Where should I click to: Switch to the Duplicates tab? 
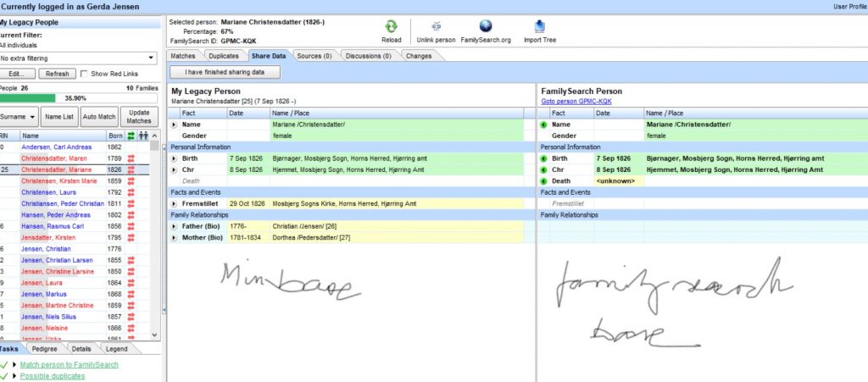click(x=224, y=56)
